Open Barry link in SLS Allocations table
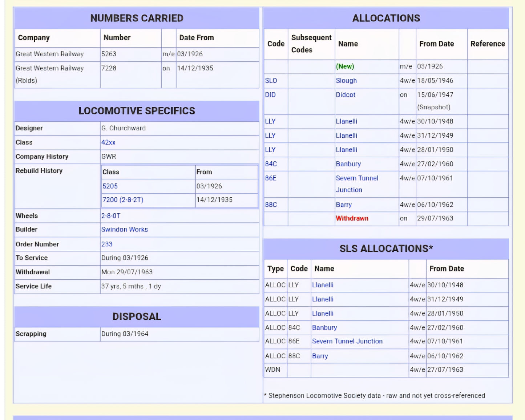 pos(320,356)
